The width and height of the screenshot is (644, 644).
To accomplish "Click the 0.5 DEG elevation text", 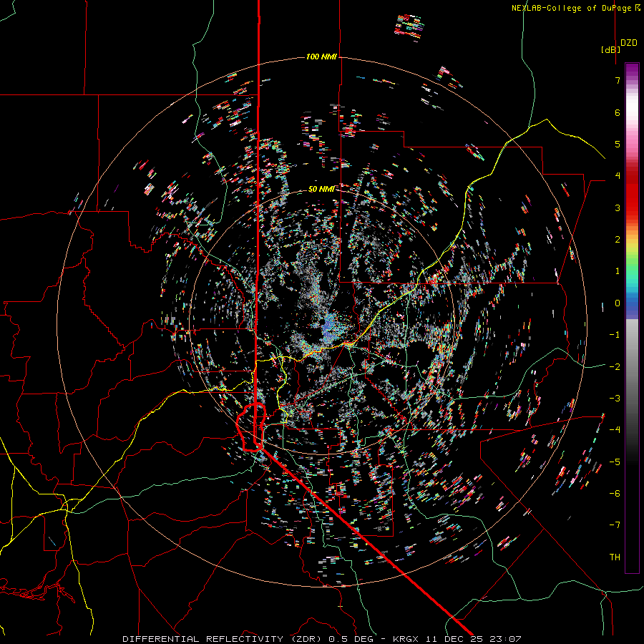I will [x=351, y=639].
